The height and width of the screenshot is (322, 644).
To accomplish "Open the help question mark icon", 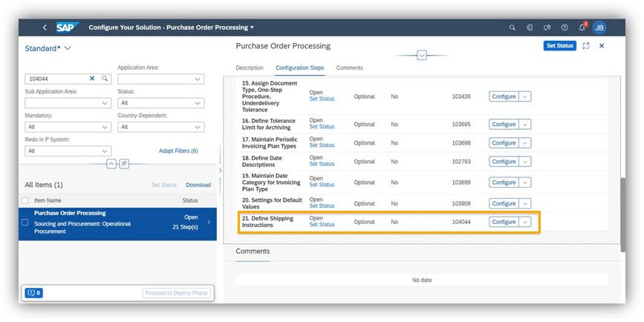I will [x=565, y=27].
